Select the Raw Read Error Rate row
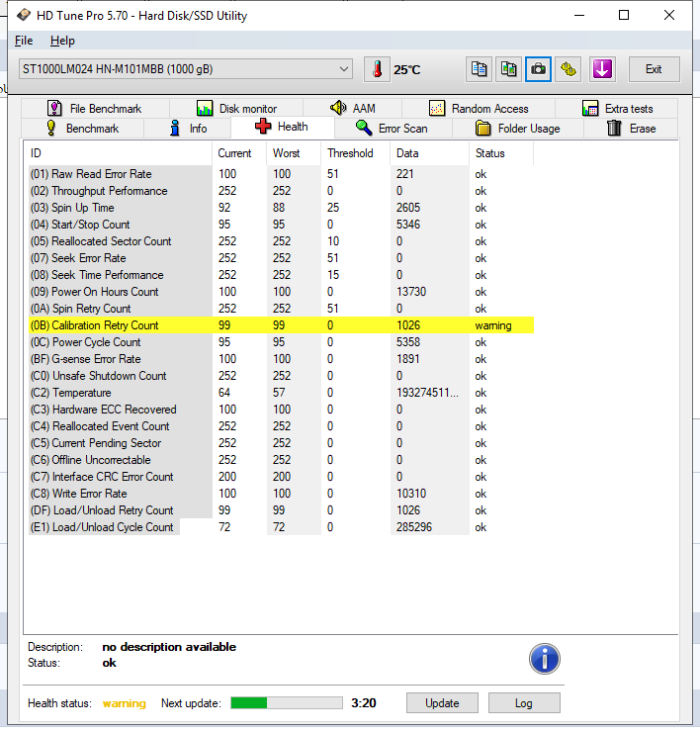700x732 pixels. coord(282,174)
